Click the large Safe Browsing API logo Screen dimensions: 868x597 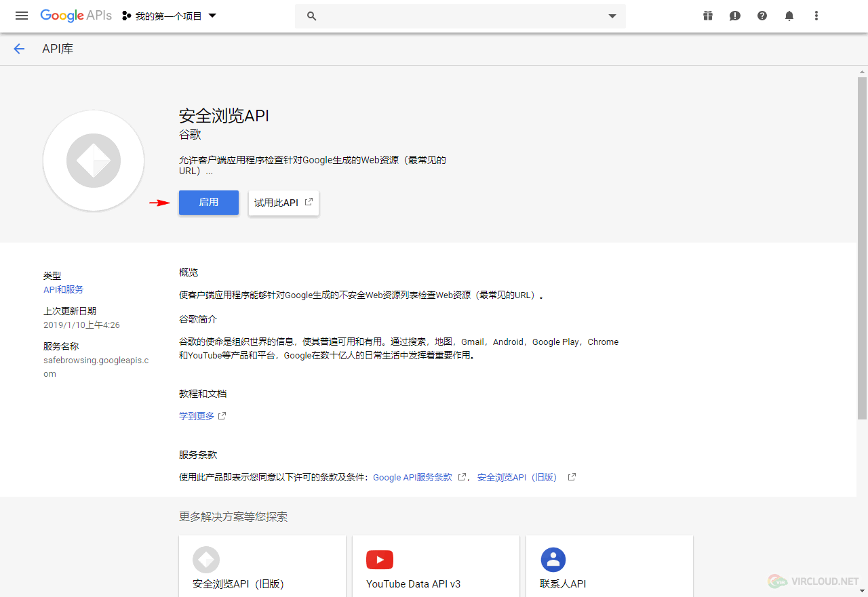pos(94,161)
